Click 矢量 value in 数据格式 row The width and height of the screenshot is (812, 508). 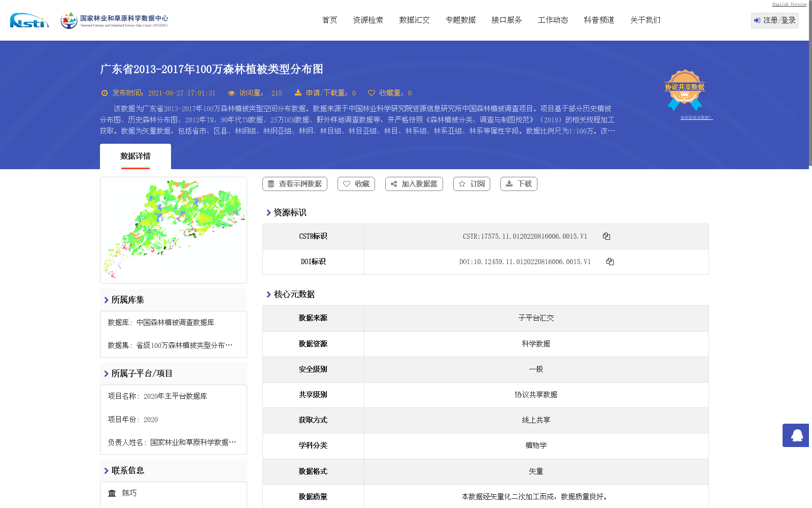coord(536,471)
